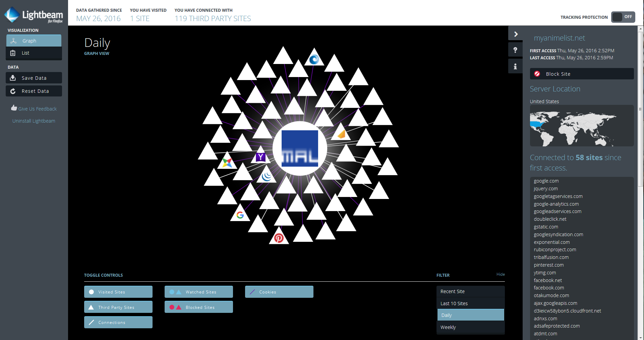The height and width of the screenshot is (340, 644).
Task: Block the myanimelist.net site
Action: coord(582,74)
